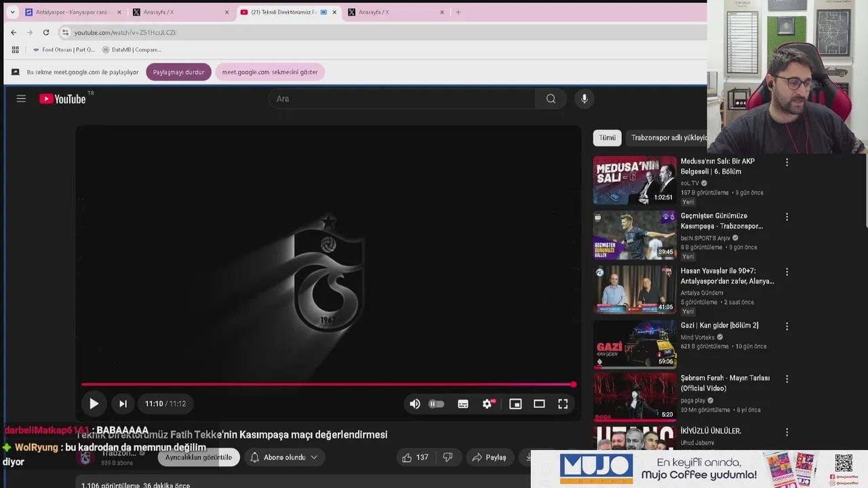Click the Ayrıcalıkları görüntüle button
This screenshot has width=868, height=488.
[199, 457]
